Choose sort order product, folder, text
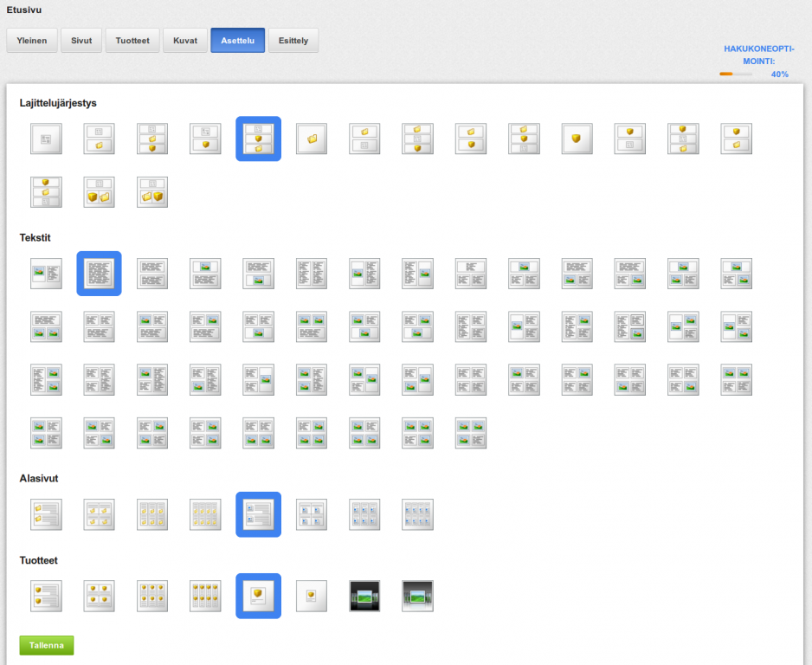 tap(46, 191)
